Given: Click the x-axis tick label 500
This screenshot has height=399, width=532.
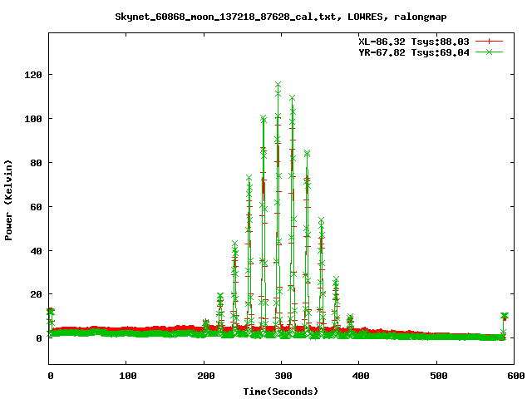Looking at the screenshot, I should click(439, 376).
